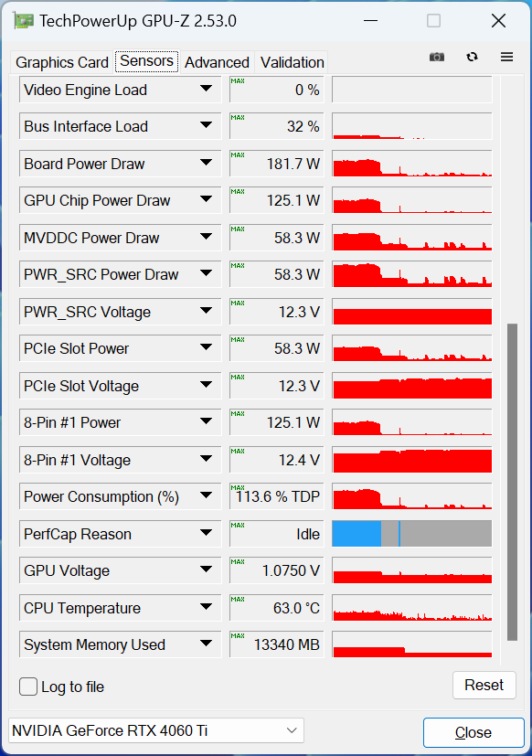The height and width of the screenshot is (756, 532).
Task: Open the Power Consumption (%) dropdown arrow
Action: (x=206, y=495)
